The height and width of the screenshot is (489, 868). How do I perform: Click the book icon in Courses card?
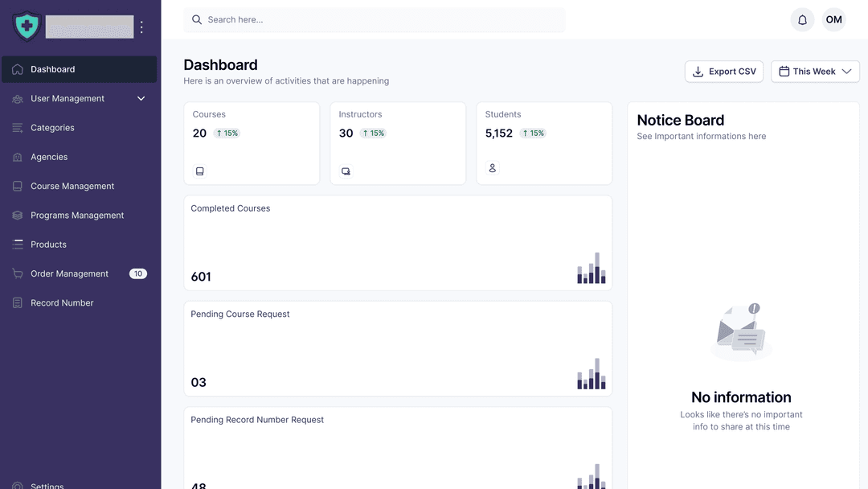point(200,171)
